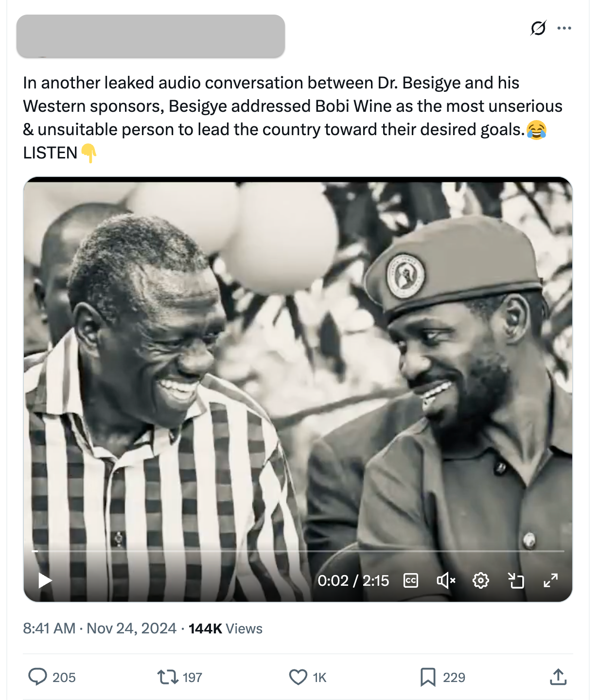Image resolution: width=598 pixels, height=700 pixels.
Task: Pop the video out to picture-in-picture
Action: (516, 580)
